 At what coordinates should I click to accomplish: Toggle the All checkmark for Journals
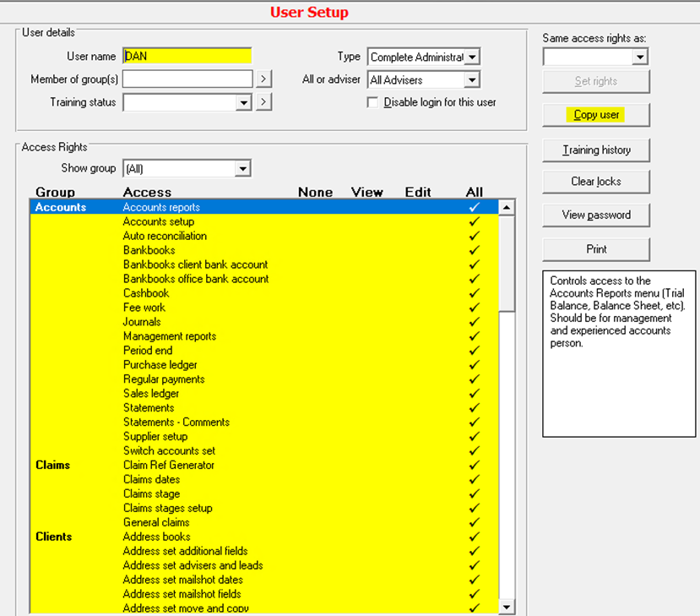coord(474,322)
